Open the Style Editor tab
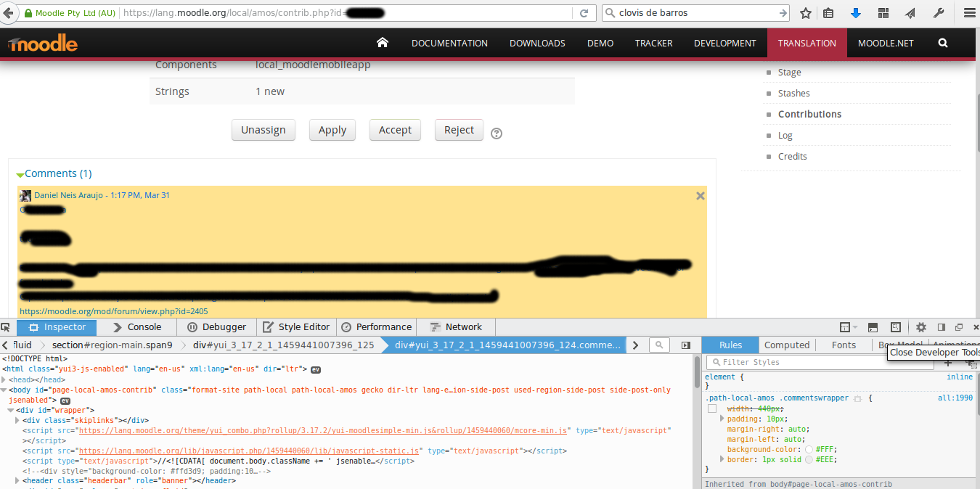Viewport: 980px width, 489px height. (296, 327)
